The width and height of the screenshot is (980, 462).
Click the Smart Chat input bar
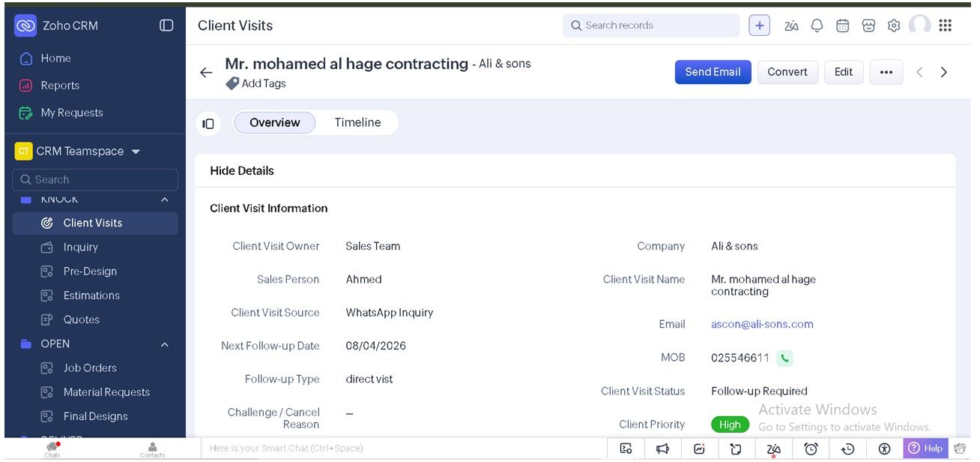(403, 448)
